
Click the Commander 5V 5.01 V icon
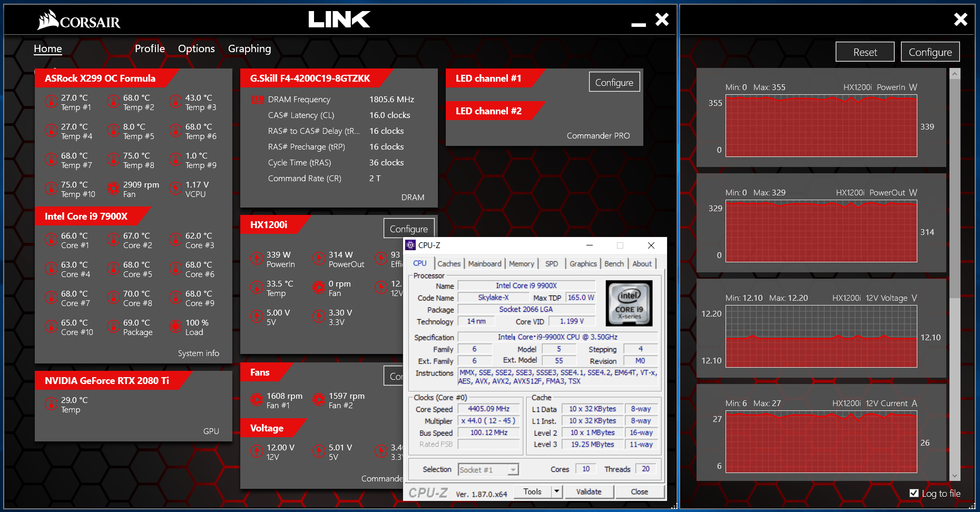tap(319, 451)
